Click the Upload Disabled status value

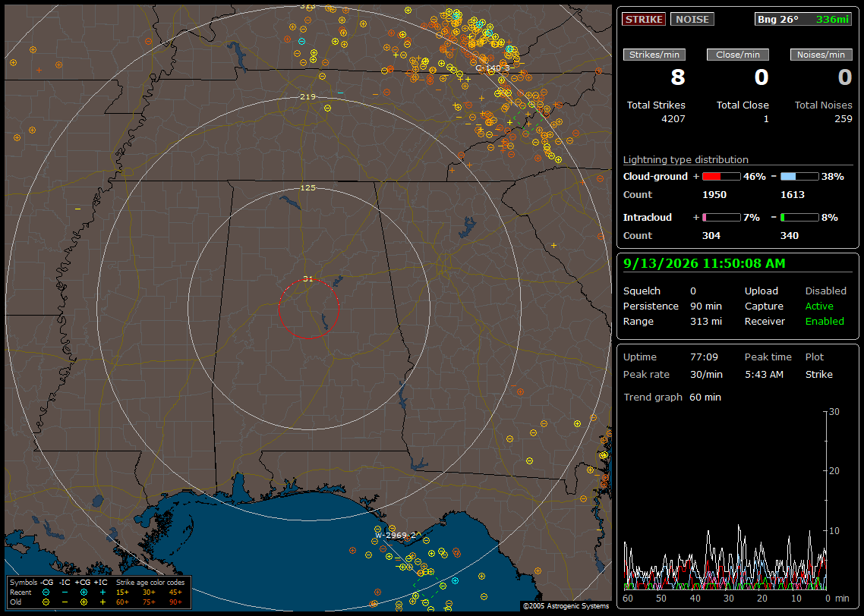pyautogui.click(x=825, y=291)
